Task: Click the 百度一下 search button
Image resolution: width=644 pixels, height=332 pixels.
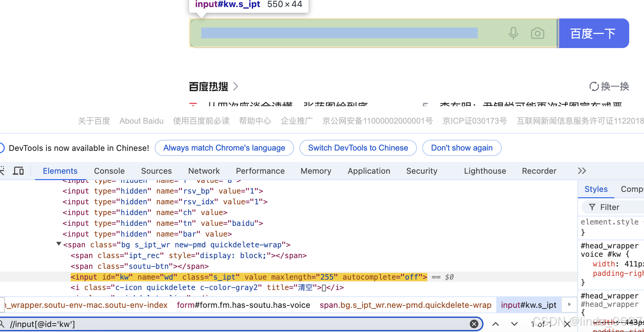Action: [594, 33]
